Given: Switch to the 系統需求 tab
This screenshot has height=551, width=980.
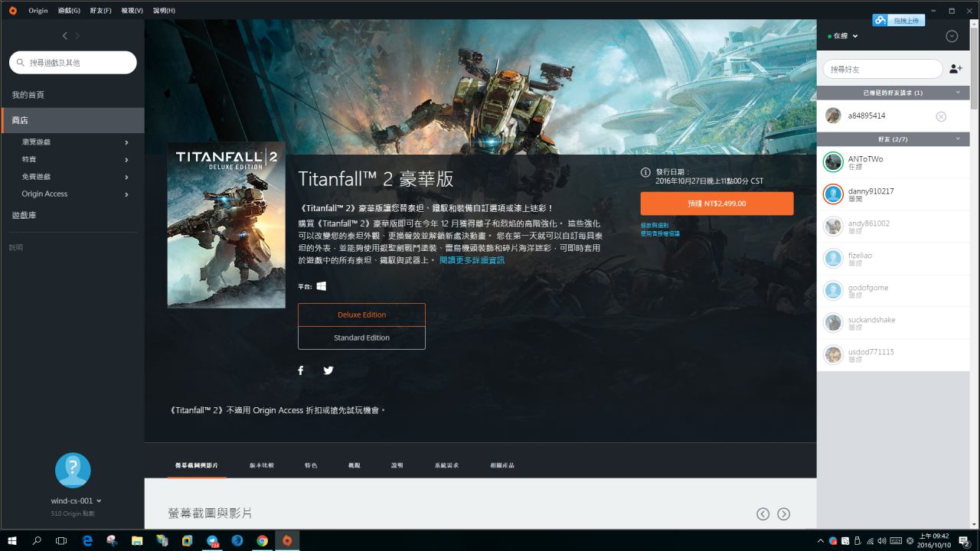Looking at the screenshot, I should 447,465.
